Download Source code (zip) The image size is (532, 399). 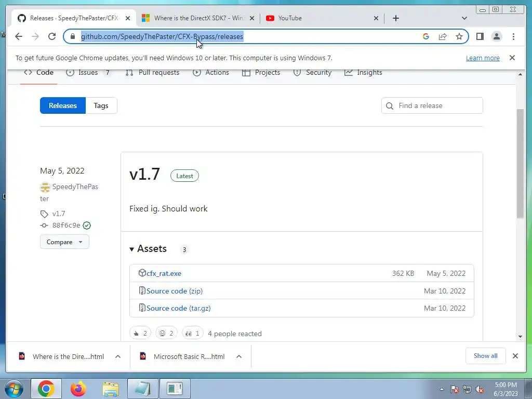[175, 291]
